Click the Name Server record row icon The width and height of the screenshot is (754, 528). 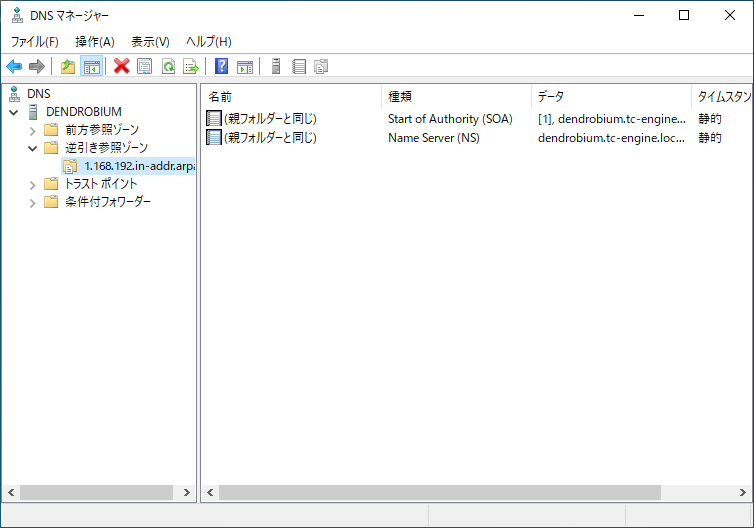tap(214, 138)
